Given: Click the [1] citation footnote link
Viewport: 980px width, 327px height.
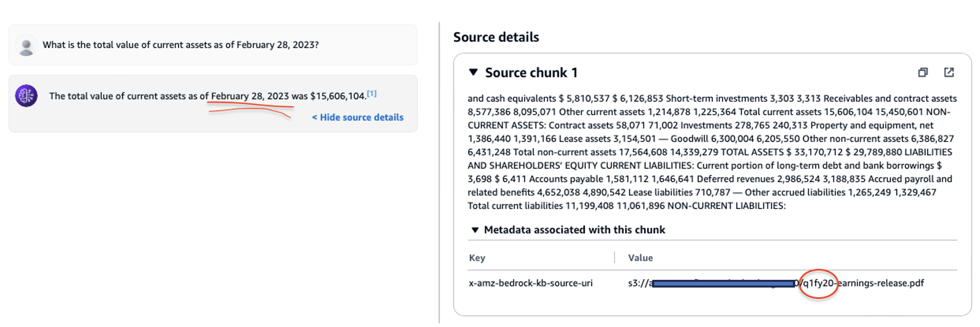Looking at the screenshot, I should pos(372,94).
